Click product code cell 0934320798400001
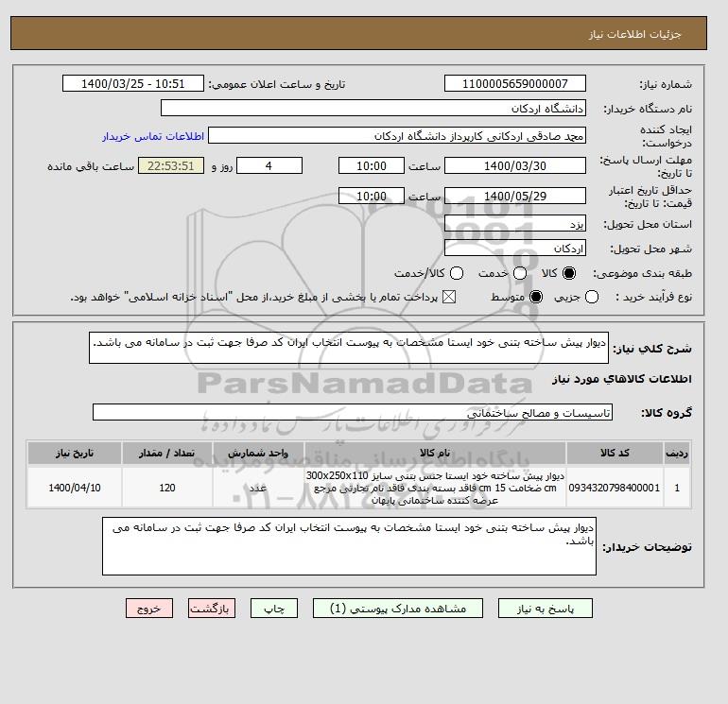728x704 pixels. (615, 488)
